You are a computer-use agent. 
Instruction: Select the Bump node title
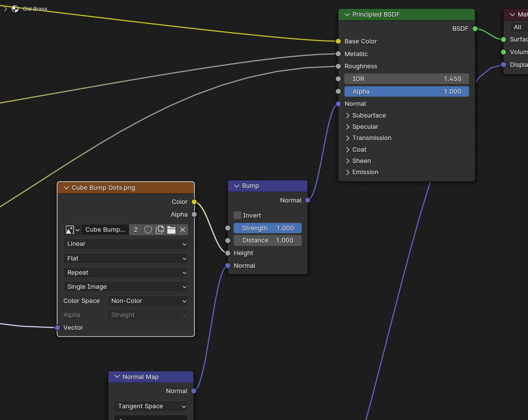[250, 186]
